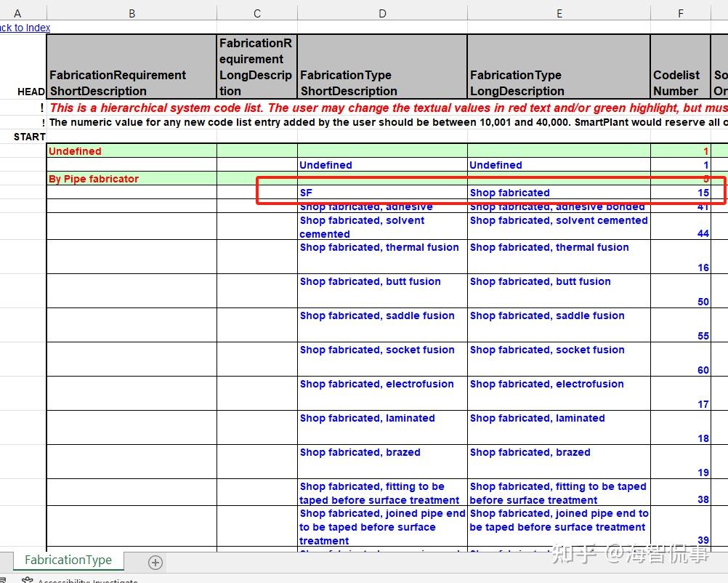728x583 pixels.
Task: Click the Accessibility Investigate status icon
Action: click(28, 580)
